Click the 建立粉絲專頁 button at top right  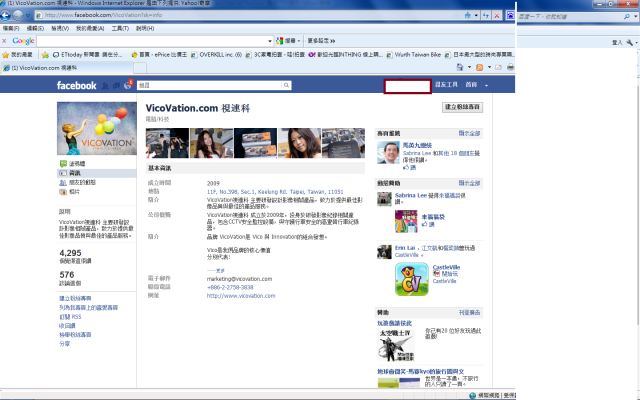click(462, 107)
